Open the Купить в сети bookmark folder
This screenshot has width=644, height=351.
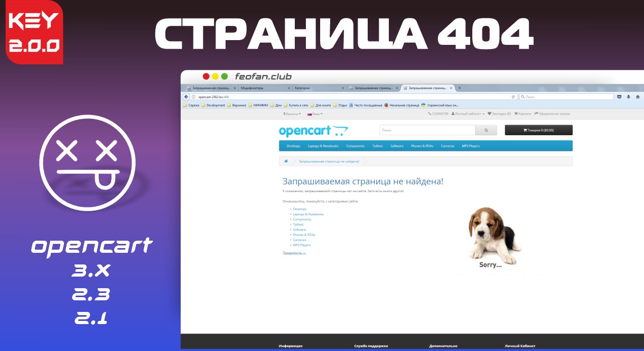pos(296,105)
